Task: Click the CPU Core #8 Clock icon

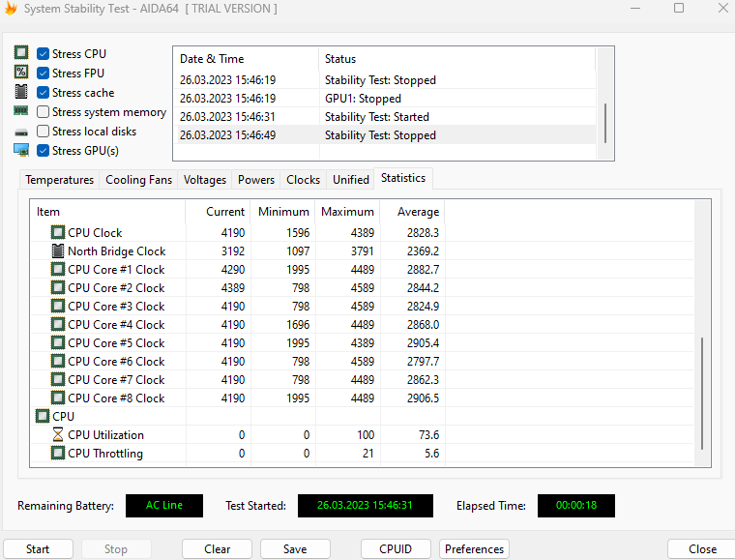Action: [58, 398]
